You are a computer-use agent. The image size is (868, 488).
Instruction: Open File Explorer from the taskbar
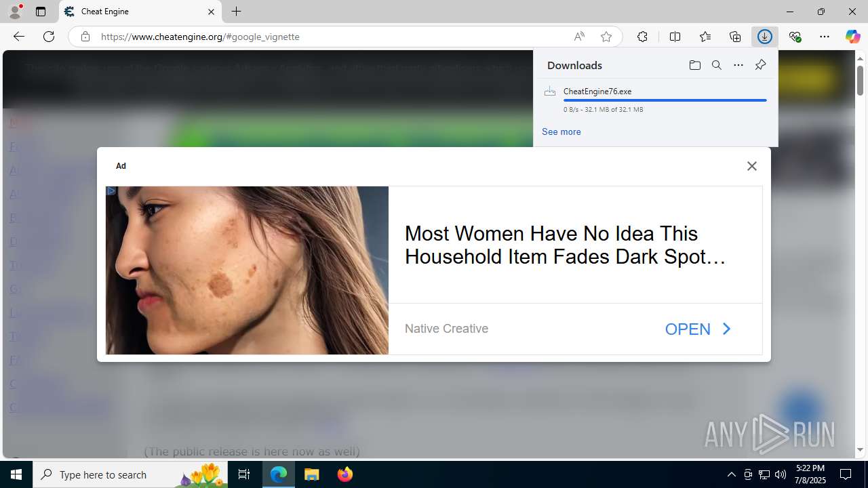[312, 474]
